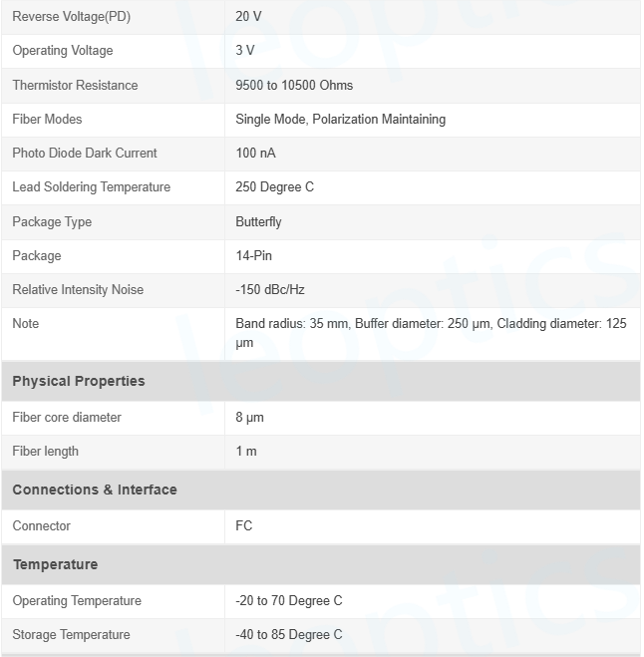Click the 9500 to 10500 Ohms value

pos(294,85)
